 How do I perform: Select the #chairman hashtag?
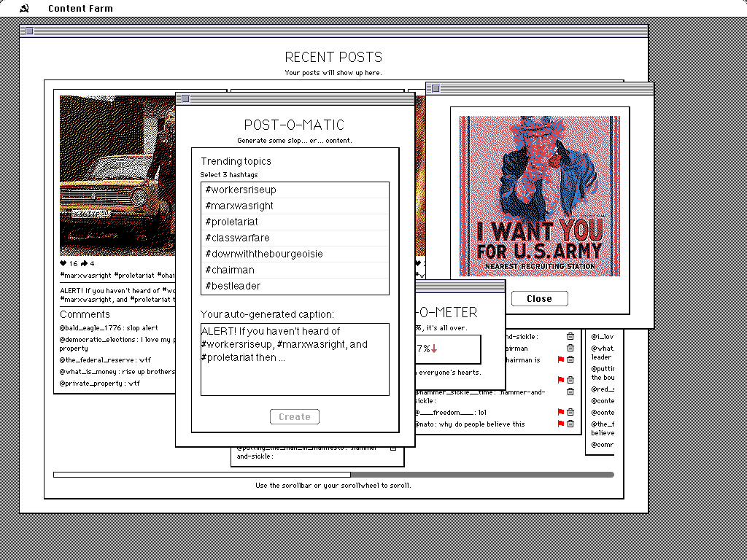(295, 270)
